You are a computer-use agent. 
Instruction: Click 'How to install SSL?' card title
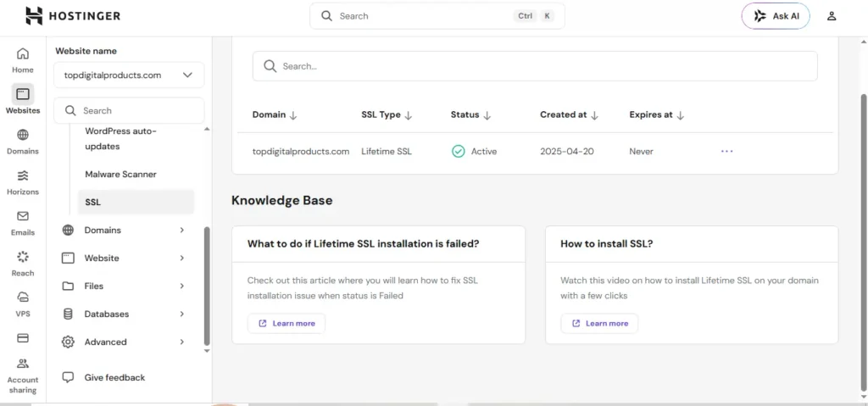click(x=607, y=243)
